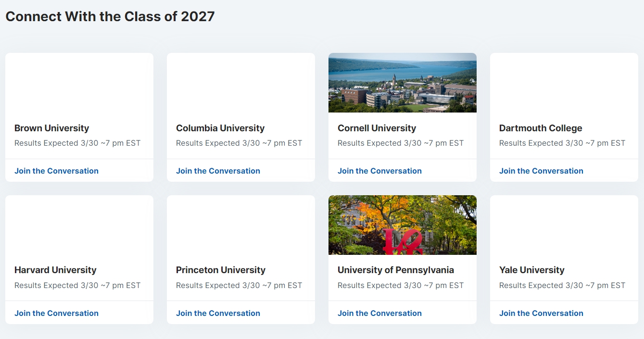The height and width of the screenshot is (339, 644).
Task: Open Join the Conversation for Columbia University
Action: point(218,171)
